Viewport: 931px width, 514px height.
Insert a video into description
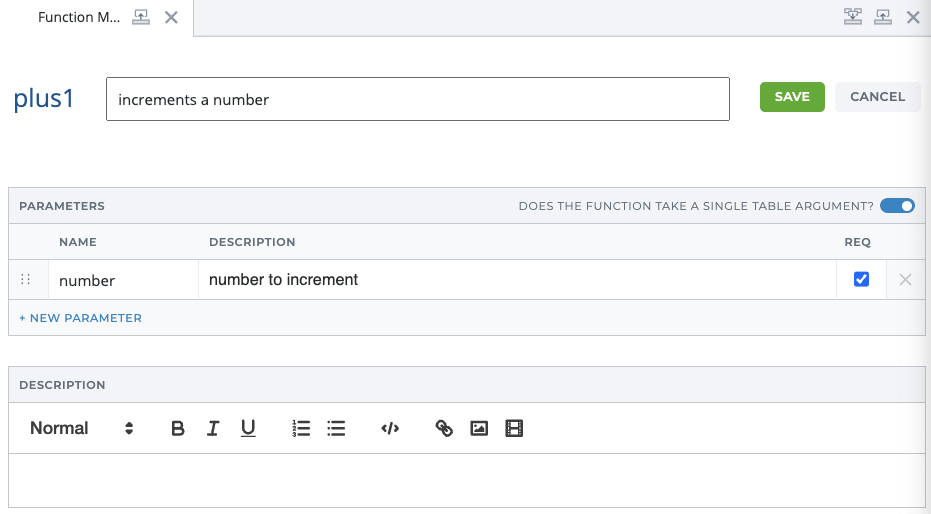click(514, 429)
